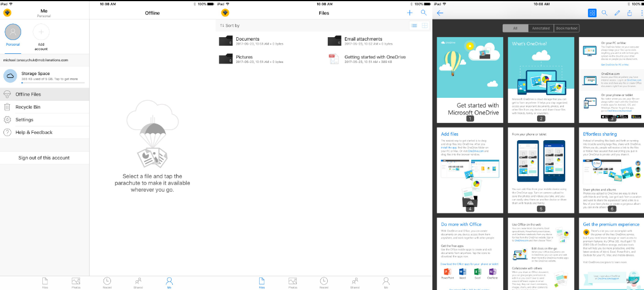Image resolution: width=644 pixels, height=290 pixels.
Task: Tap the pencil annotate icon
Action: 617,13
